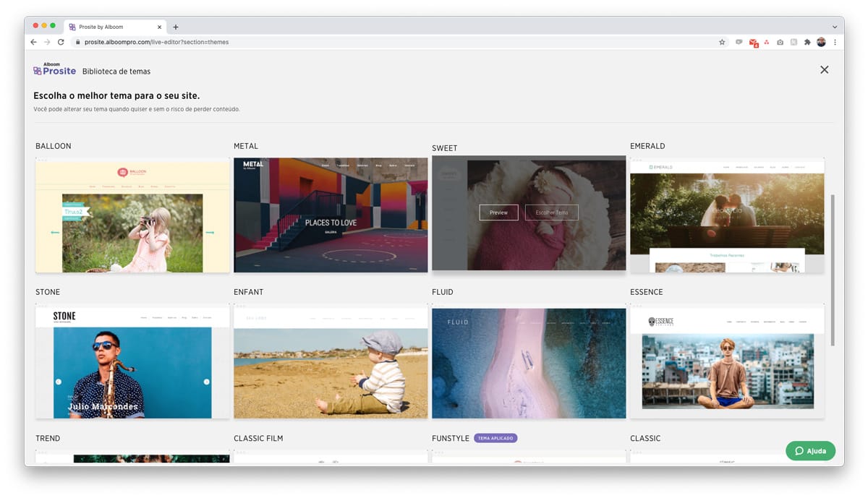Close the theme library with the X icon

pyautogui.click(x=824, y=70)
